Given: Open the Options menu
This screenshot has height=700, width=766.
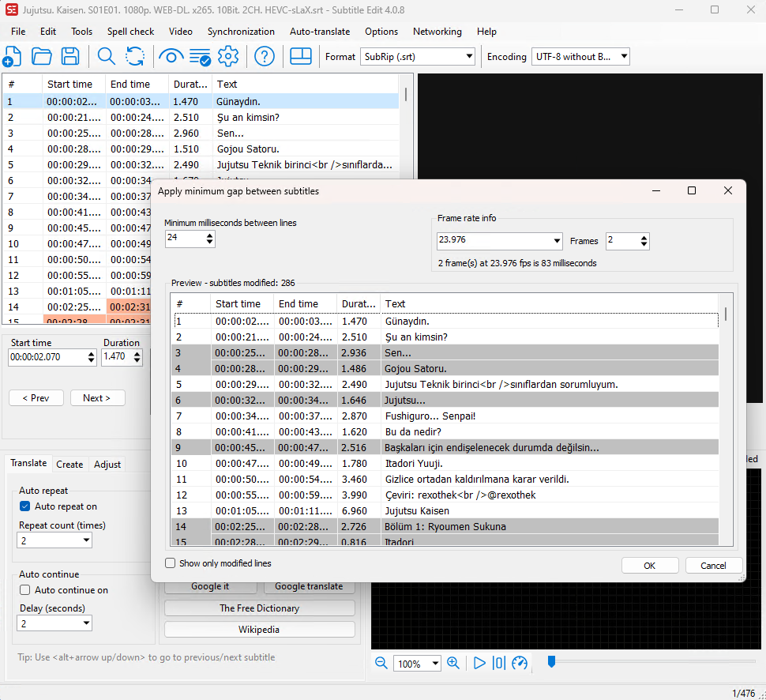Looking at the screenshot, I should pyautogui.click(x=381, y=32).
